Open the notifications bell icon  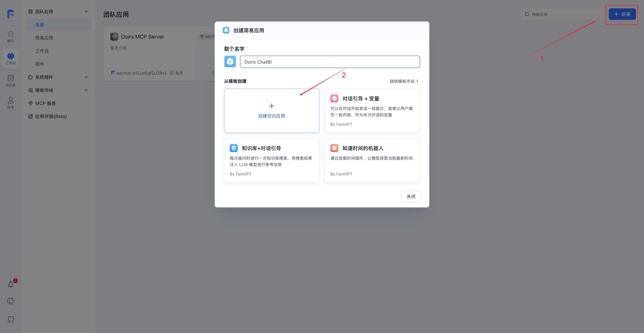point(11,284)
